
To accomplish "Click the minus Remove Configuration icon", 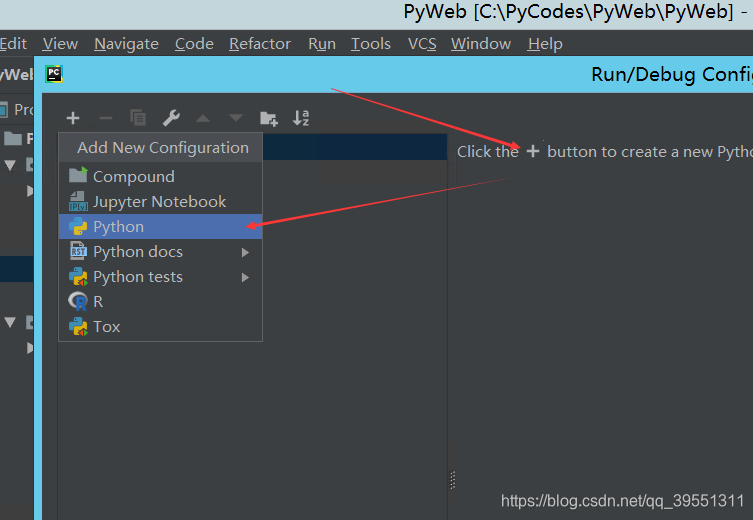I will [x=106, y=118].
